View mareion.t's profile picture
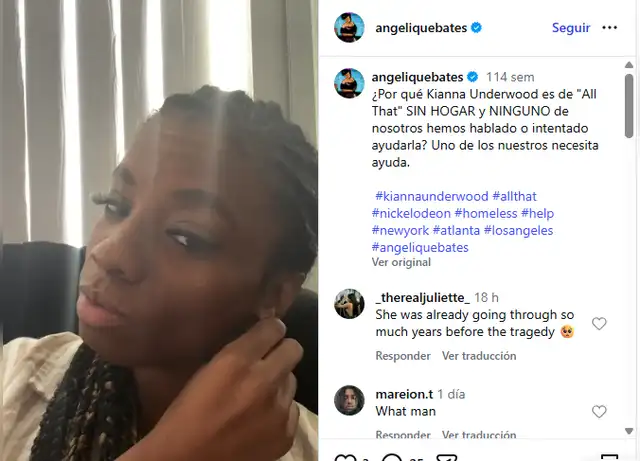 tap(349, 400)
